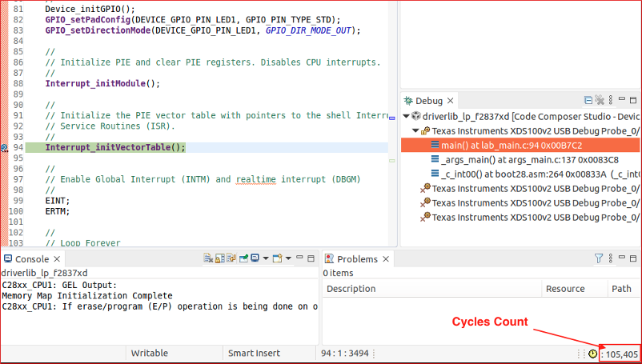Open Problems filter icon
The image size is (642, 364).
coord(599,258)
